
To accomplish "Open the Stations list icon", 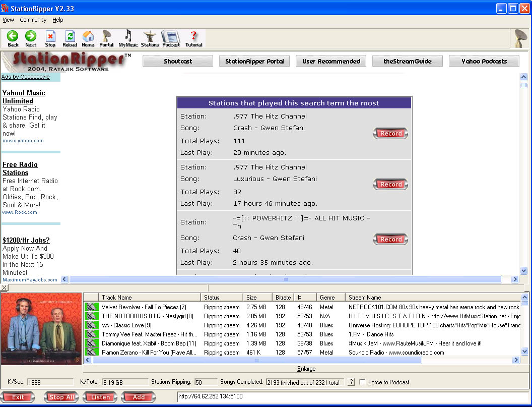I will click(x=150, y=38).
